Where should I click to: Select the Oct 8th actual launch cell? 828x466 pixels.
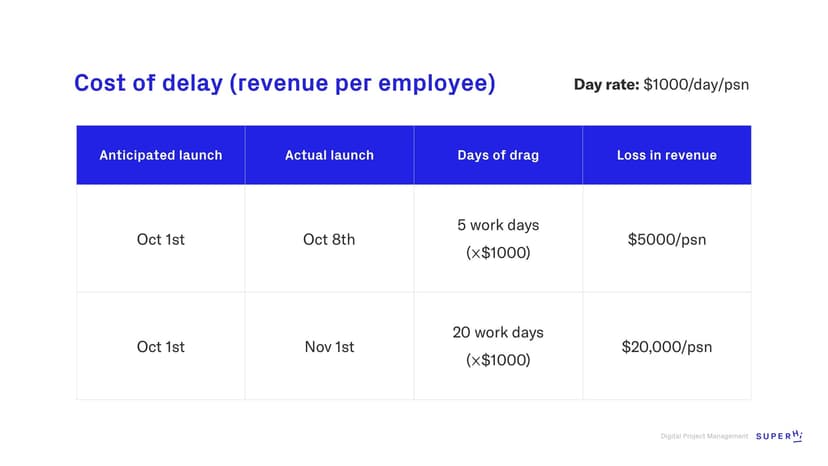(329, 239)
